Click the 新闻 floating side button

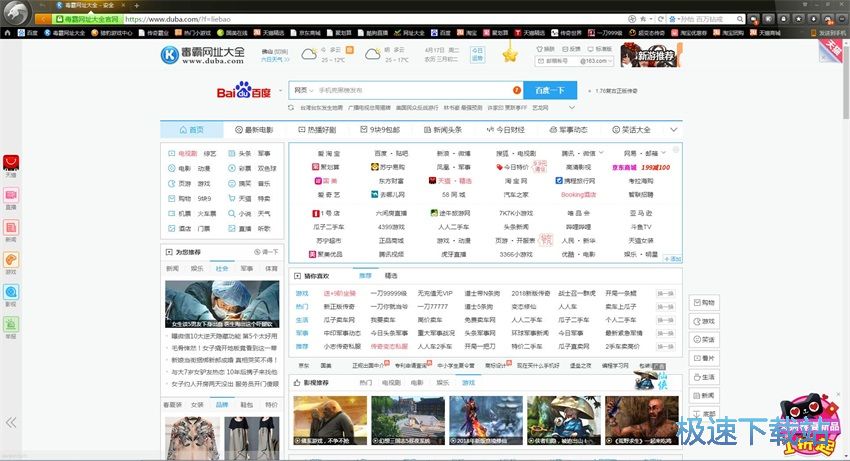pos(704,395)
